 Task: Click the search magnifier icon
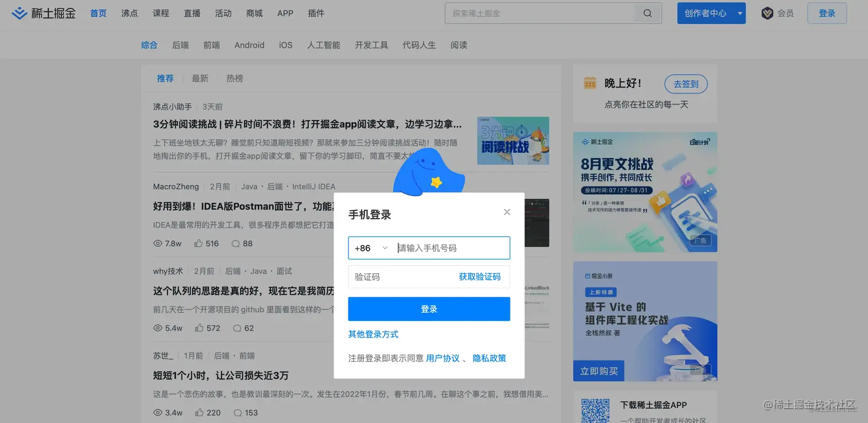(x=647, y=13)
